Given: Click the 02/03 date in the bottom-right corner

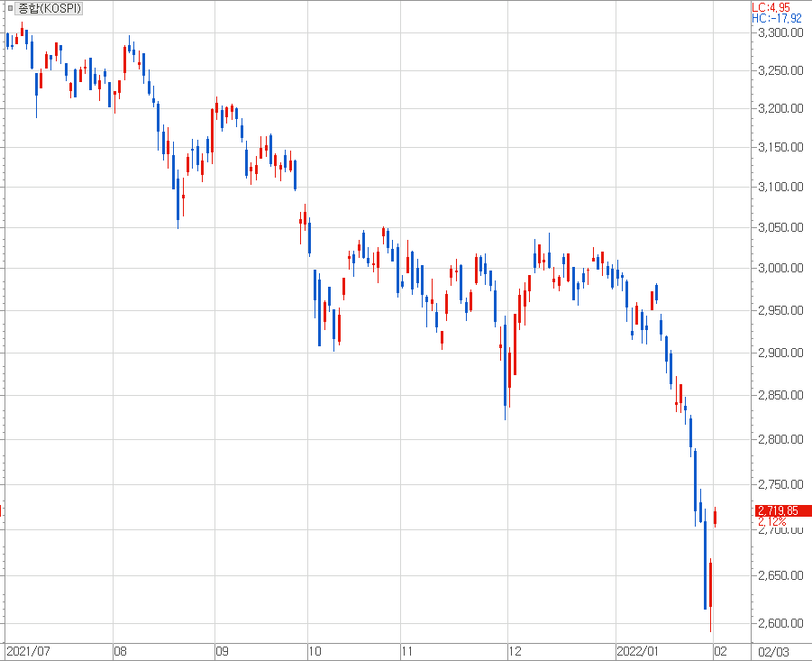Looking at the screenshot, I should (774, 650).
